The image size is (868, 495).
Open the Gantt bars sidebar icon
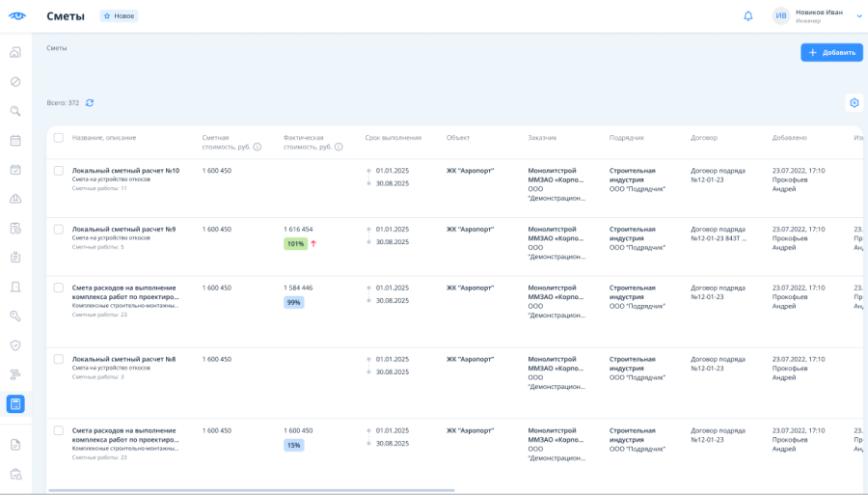click(15, 374)
